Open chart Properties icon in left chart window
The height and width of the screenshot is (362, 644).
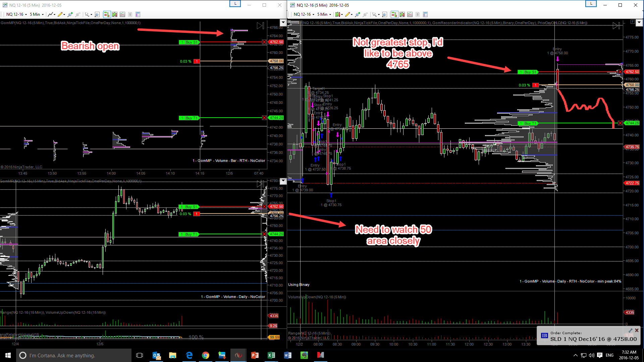pyautogui.click(x=138, y=14)
